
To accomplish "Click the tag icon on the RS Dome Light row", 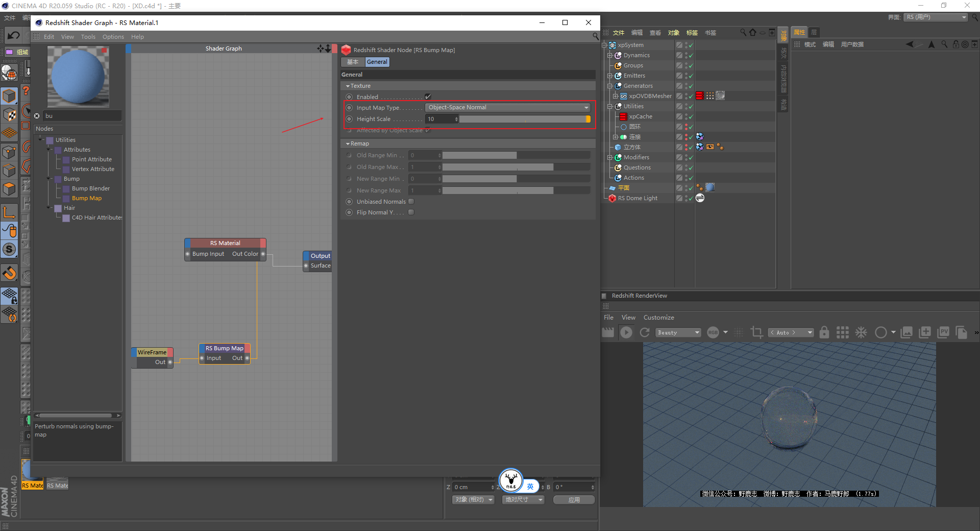I will click(700, 198).
